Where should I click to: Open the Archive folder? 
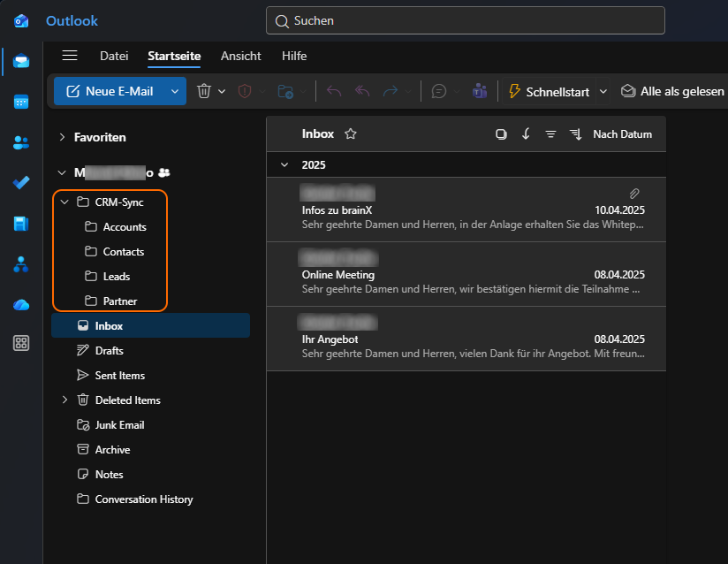click(x=151, y=449)
